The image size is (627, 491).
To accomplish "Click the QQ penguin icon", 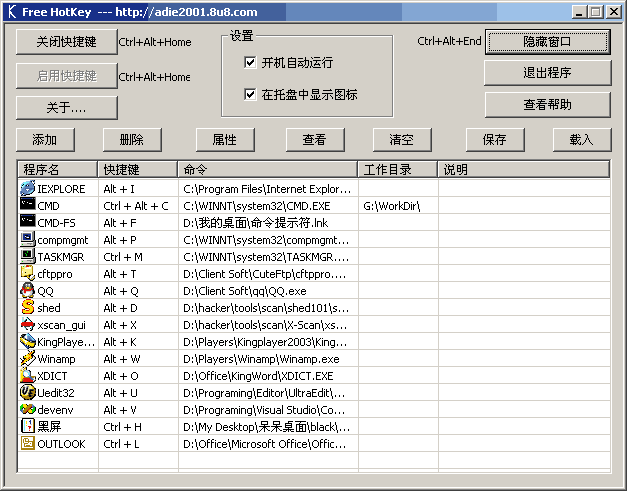I will pos(28,290).
